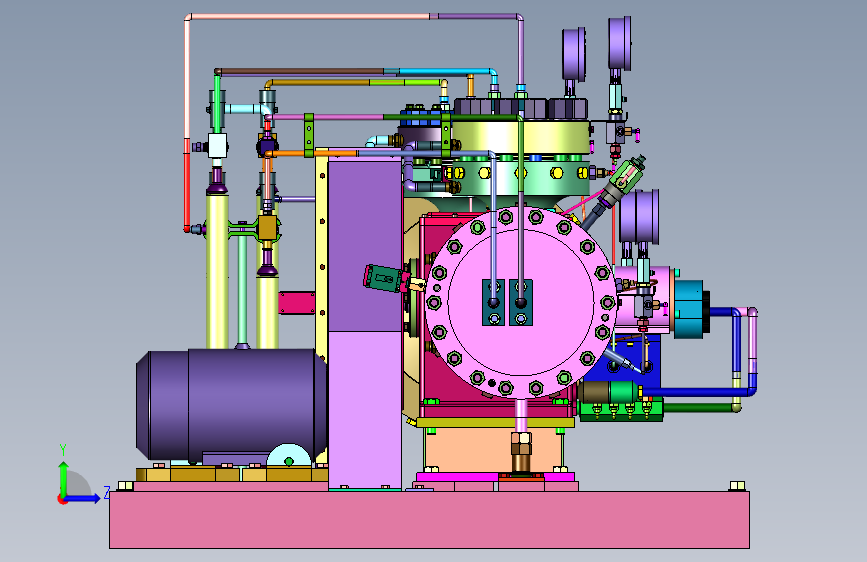Select the purple electric motor body
Screen dimensions: 867x562
coord(231,404)
